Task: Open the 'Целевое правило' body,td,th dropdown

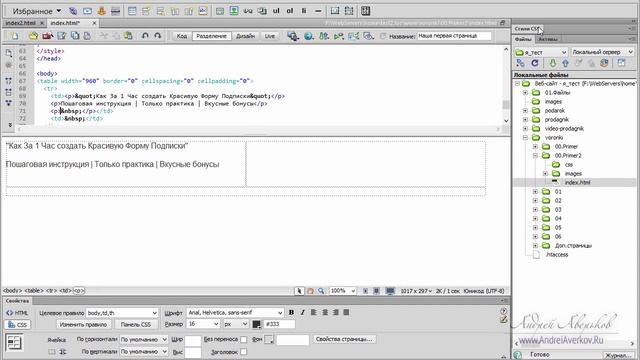Action: 122,313
